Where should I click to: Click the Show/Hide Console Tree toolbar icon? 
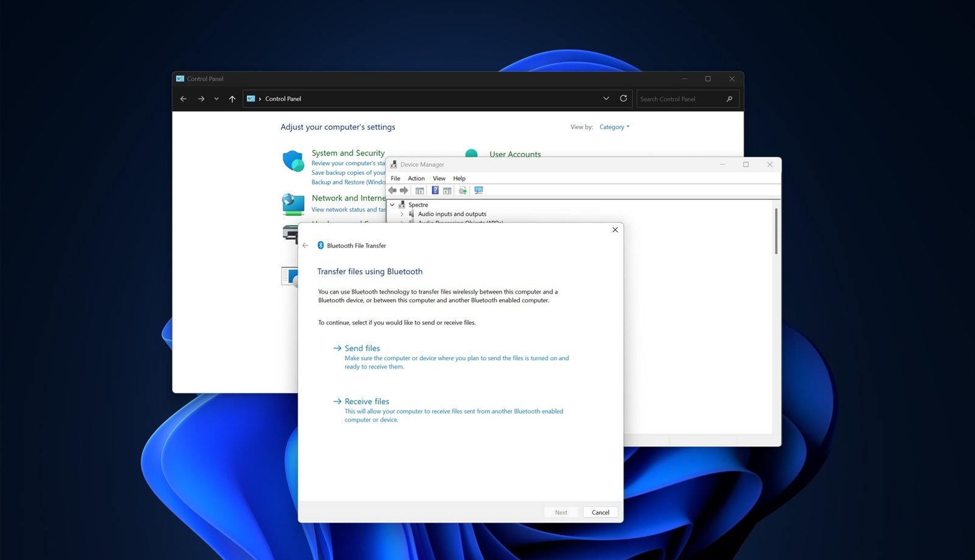(x=419, y=190)
